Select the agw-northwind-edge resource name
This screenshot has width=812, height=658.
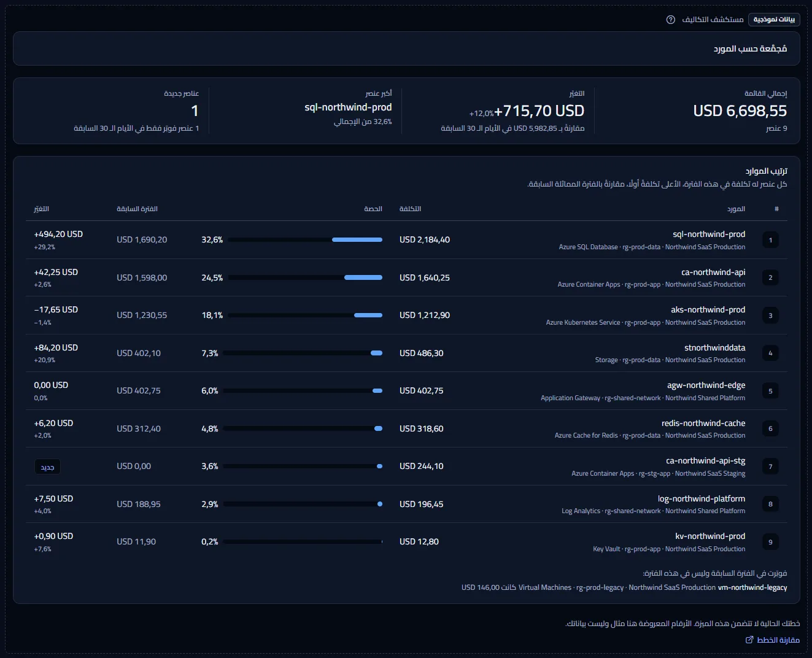tap(706, 385)
